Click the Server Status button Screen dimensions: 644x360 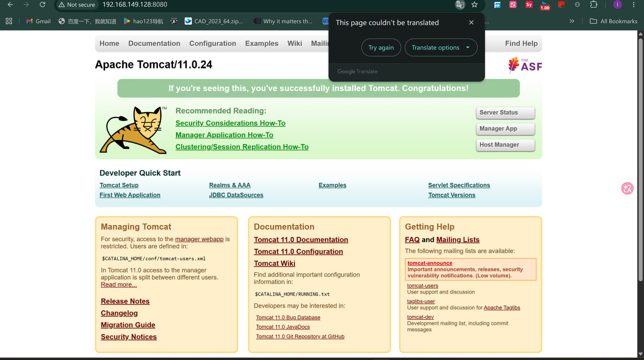(x=505, y=113)
